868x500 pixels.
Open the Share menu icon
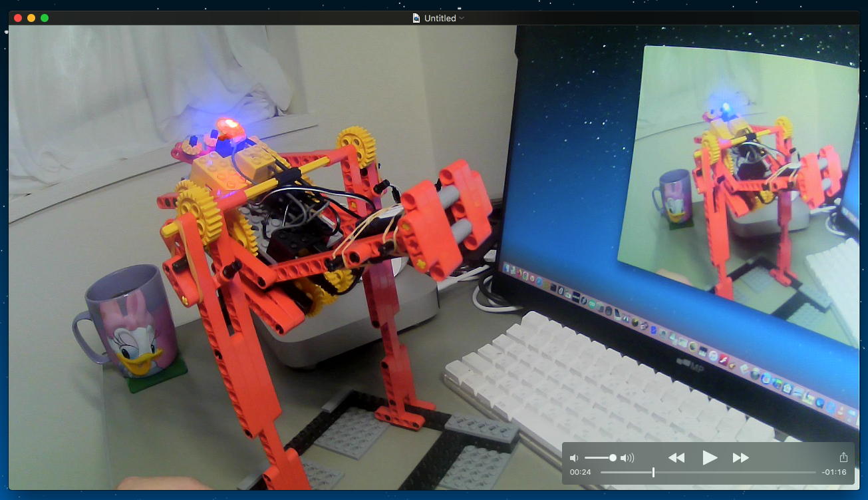tap(843, 457)
